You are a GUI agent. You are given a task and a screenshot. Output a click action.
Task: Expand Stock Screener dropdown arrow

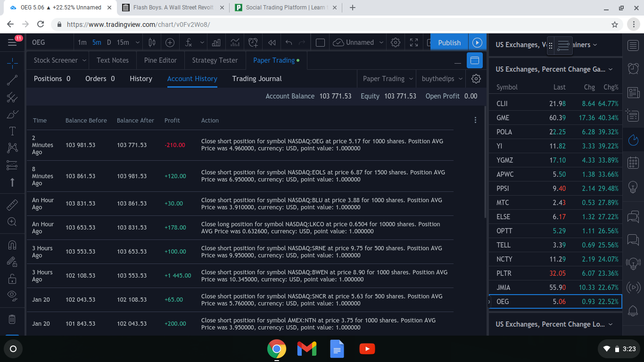tap(84, 60)
